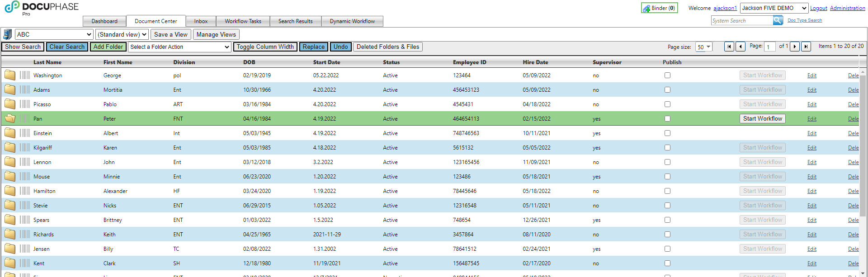Click Toggle Column Width button
The height and width of the screenshot is (277, 868).
[265, 47]
